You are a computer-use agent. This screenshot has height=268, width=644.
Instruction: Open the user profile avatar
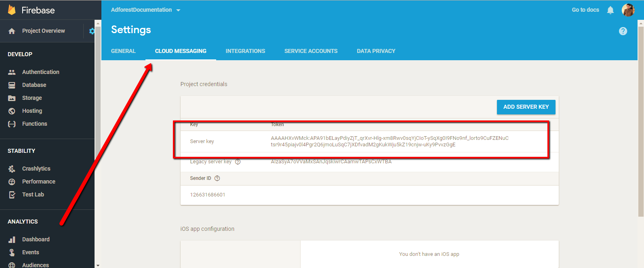[x=628, y=10]
